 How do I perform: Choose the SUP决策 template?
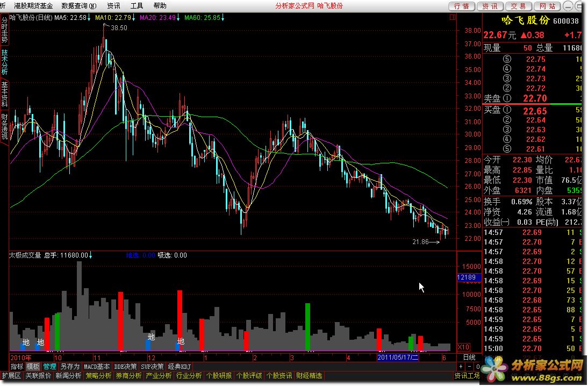(x=152, y=367)
